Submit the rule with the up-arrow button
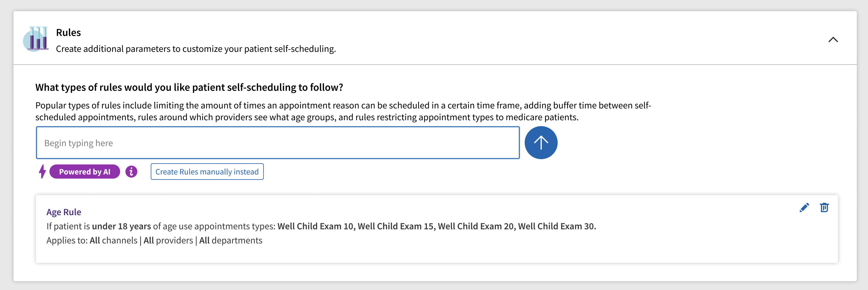The width and height of the screenshot is (868, 290). tap(541, 143)
